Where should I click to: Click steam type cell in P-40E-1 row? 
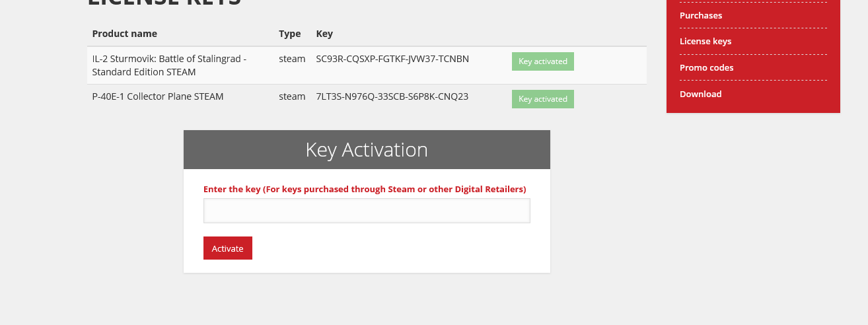[x=292, y=96]
